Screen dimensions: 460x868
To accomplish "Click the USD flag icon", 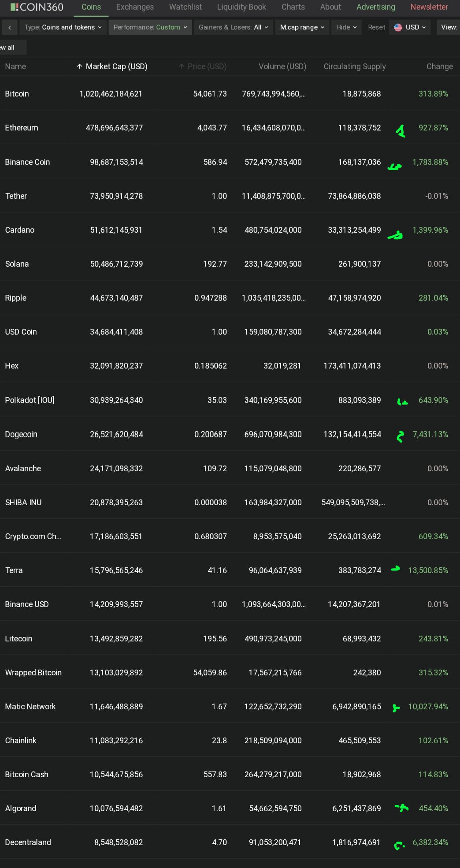I will (x=398, y=27).
